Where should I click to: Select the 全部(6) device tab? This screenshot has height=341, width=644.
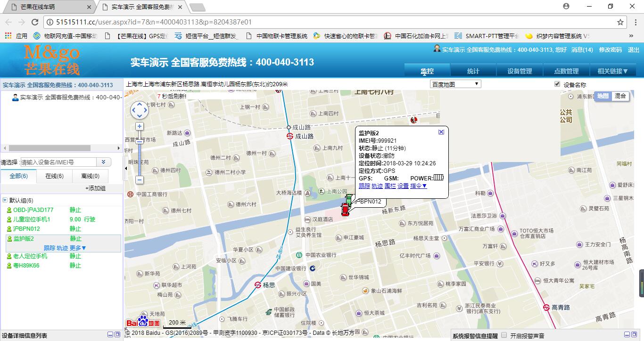(x=18, y=176)
